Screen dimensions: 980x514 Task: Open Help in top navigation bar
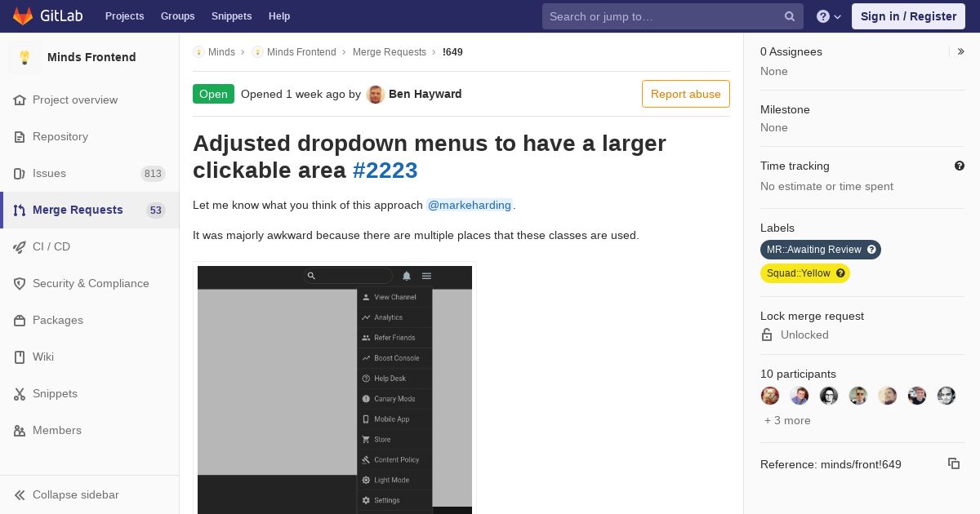[279, 16]
